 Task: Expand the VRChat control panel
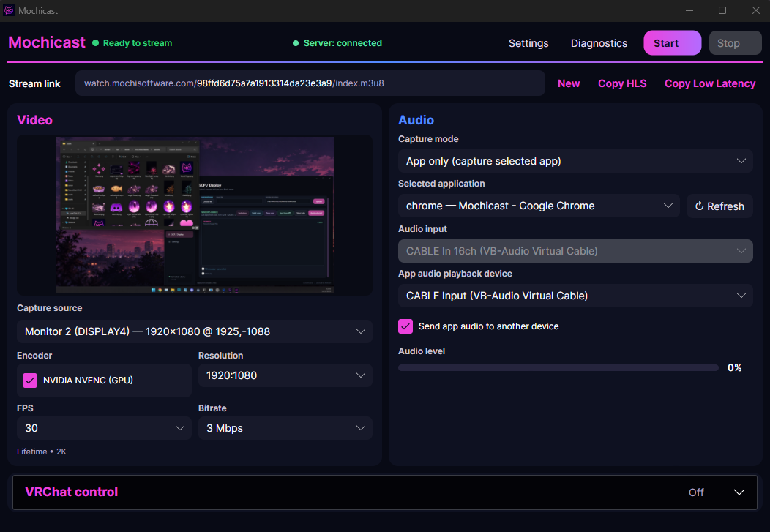(384, 492)
